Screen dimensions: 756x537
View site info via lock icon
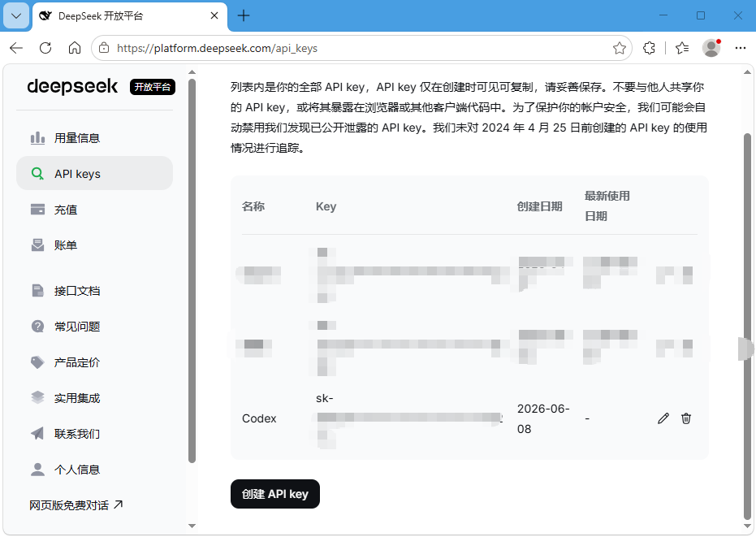tap(104, 48)
